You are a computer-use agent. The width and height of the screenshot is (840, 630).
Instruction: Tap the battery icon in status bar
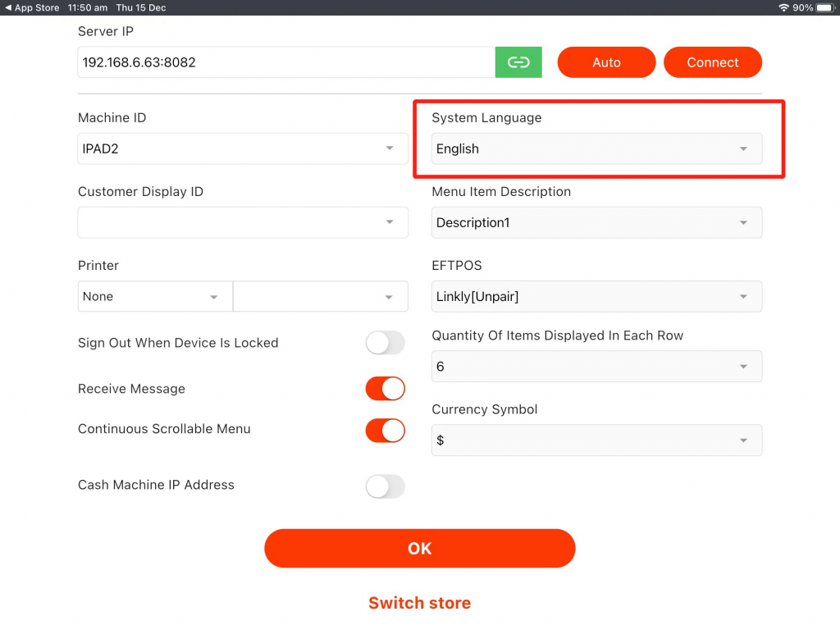tap(824, 7)
